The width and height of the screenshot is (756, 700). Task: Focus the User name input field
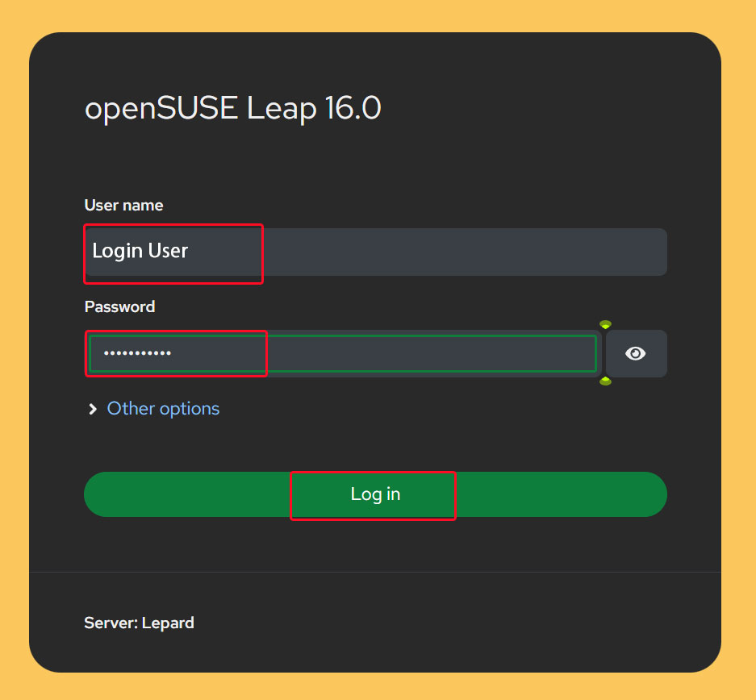point(375,252)
